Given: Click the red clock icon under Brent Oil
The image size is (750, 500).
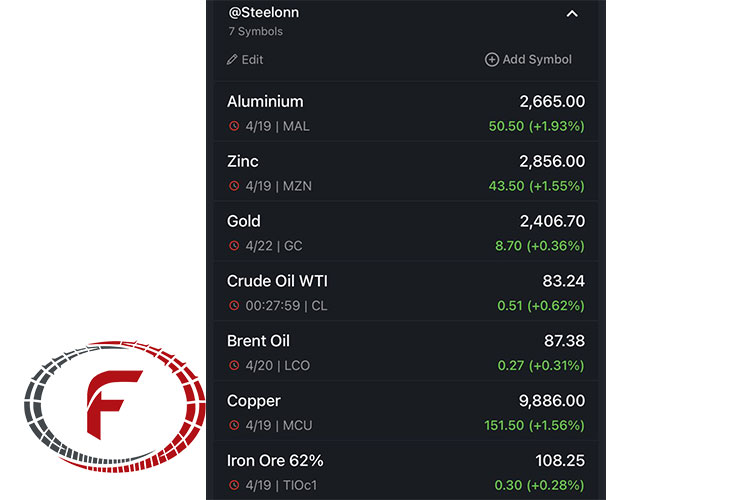Looking at the screenshot, I should click(234, 366).
